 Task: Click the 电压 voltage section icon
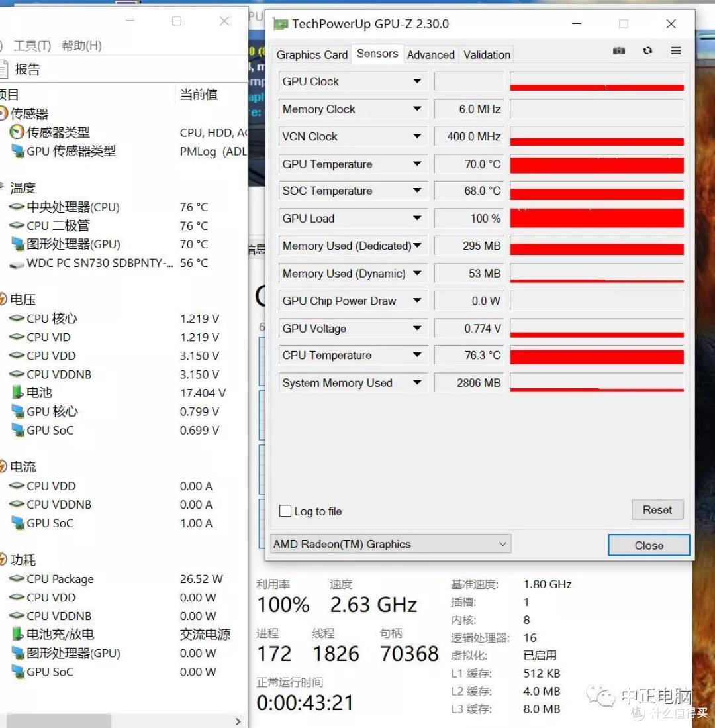(3, 299)
